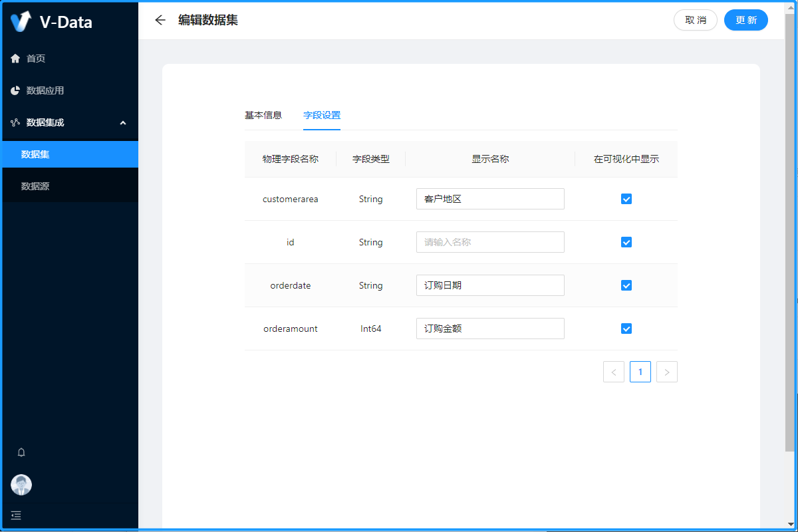Click the id display name input
Screen dimensions: 798x532
[490, 242]
